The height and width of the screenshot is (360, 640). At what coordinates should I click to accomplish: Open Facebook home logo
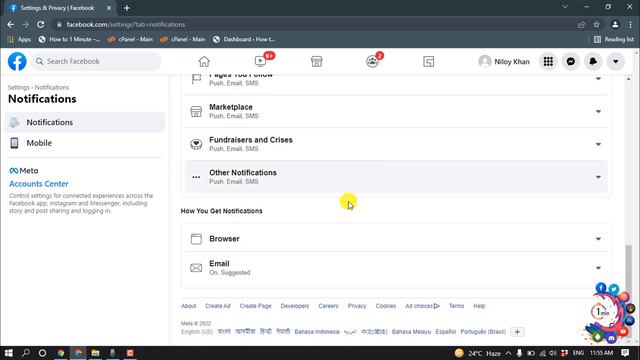tap(17, 62)
